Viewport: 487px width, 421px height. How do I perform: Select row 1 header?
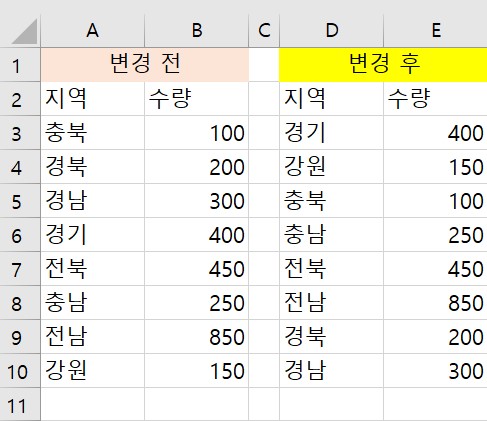[x=20, y=65]
